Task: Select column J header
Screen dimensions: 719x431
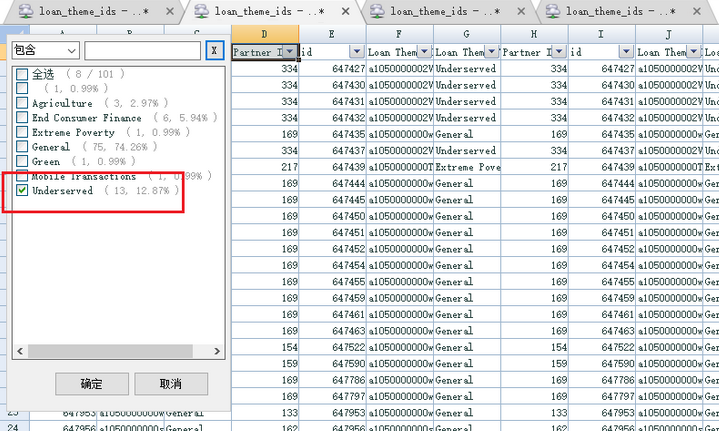Action: pyautogui.click(x=669, y=34)
